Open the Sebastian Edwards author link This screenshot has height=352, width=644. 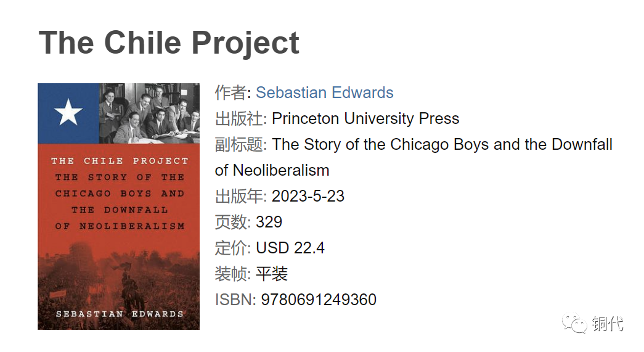[324, 93]
